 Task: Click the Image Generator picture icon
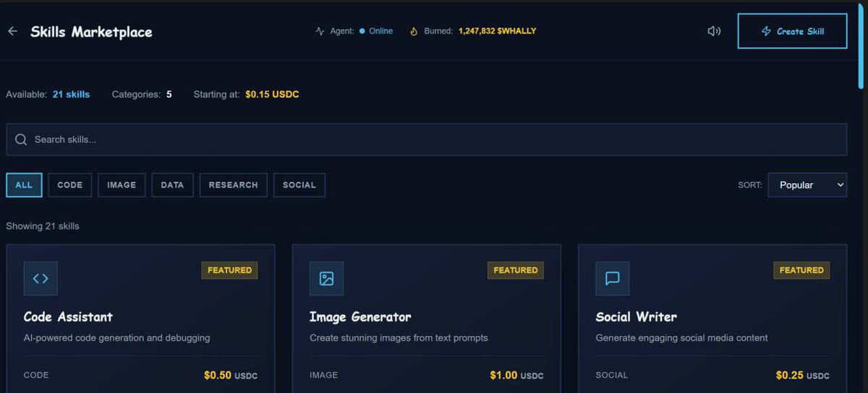coord(326,279)
